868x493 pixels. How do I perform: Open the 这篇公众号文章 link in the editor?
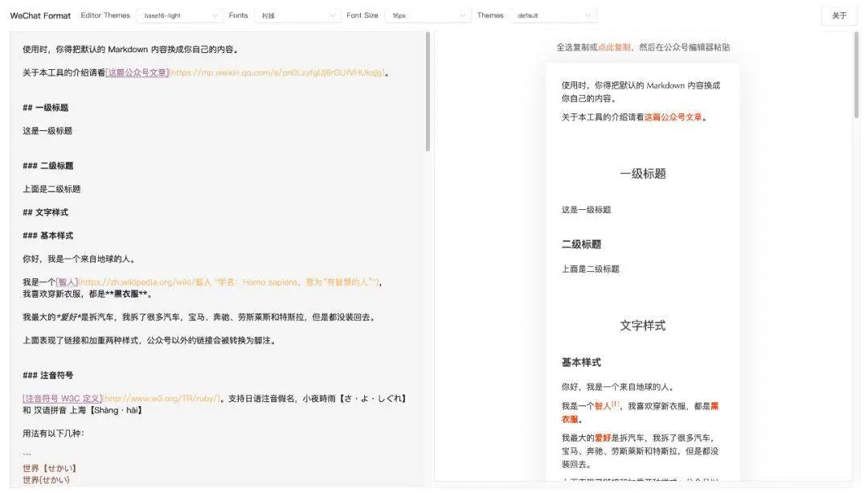[136, 71]
